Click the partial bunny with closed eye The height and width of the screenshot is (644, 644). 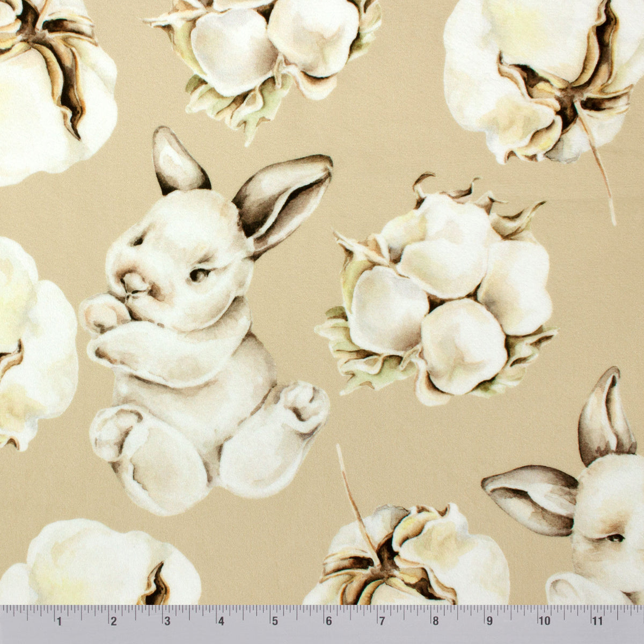coord(563,486)
